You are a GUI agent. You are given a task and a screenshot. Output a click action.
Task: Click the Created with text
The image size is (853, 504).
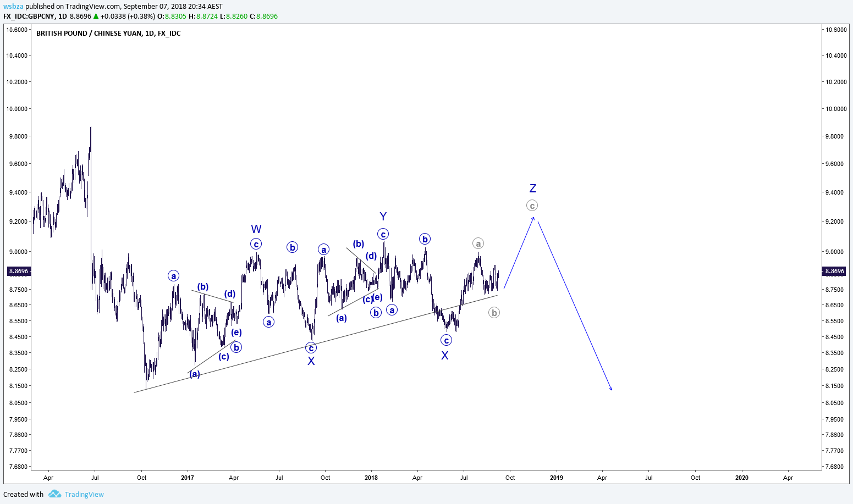[23, 494]
